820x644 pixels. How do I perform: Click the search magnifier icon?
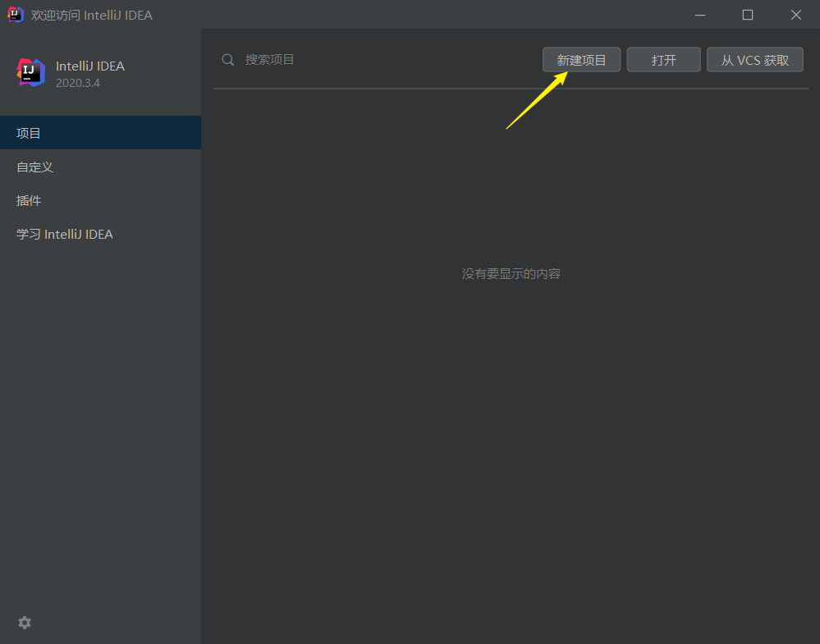point(227,59)
